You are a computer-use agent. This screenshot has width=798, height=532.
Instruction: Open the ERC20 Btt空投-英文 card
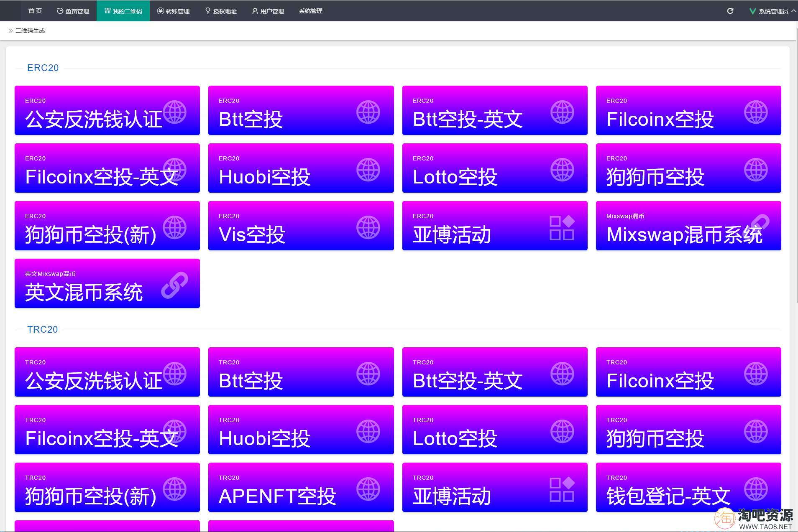[495, 110]
